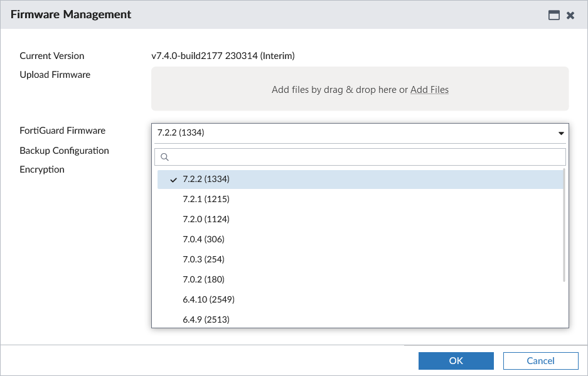588x376 pixels.
Task: Select firmware version 7.2.0 (1124)
Action: coord(207,218)
